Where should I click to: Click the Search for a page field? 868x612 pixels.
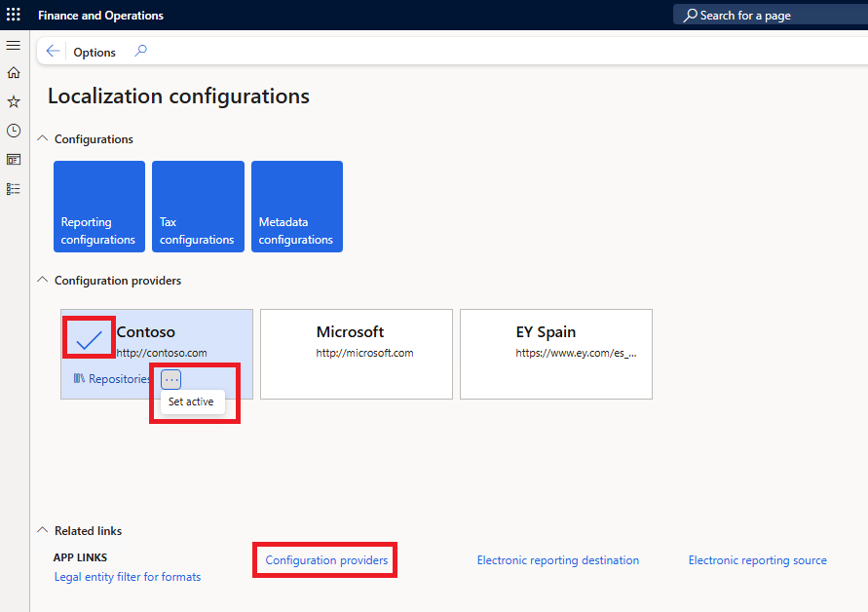tap(770, 16)
